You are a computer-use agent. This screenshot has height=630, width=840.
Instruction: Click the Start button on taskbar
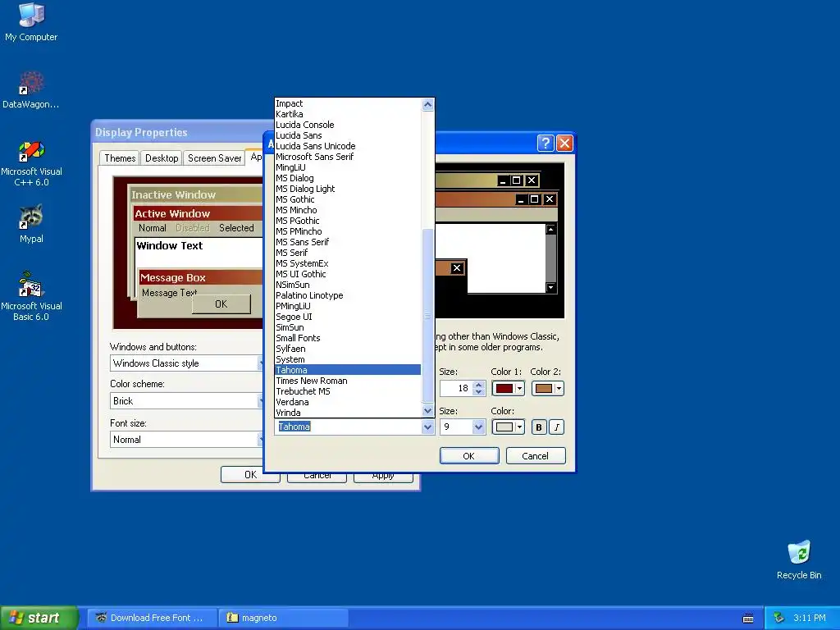pos(39,618)
